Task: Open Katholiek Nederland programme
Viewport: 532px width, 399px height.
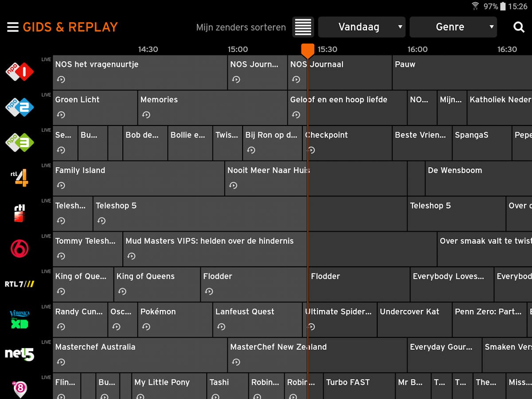Action: click(x=500, y=108)
